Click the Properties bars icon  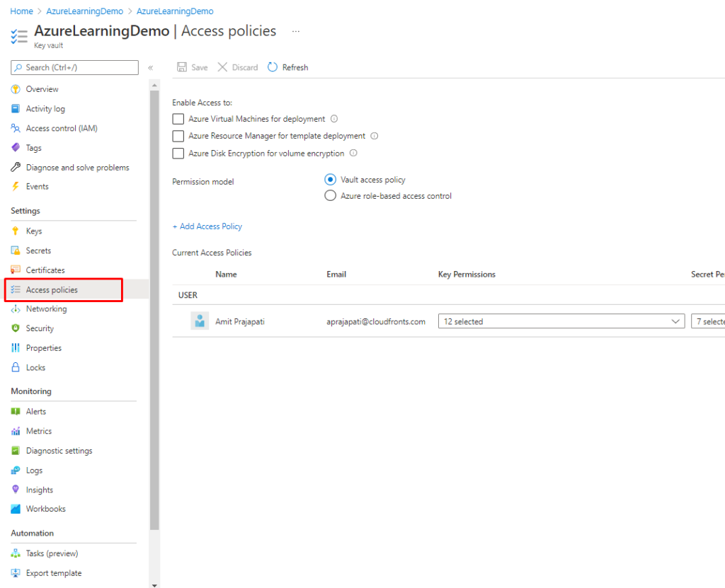click(x=16, y=347)
